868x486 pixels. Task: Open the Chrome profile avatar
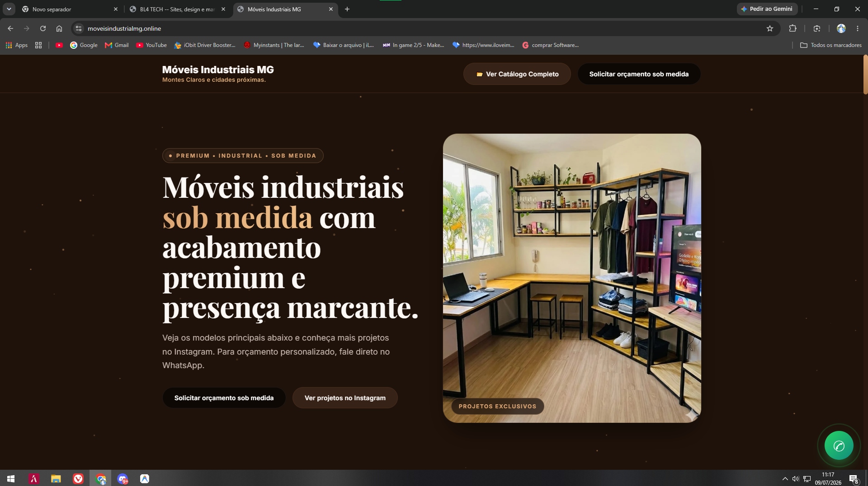coord(841,28)
